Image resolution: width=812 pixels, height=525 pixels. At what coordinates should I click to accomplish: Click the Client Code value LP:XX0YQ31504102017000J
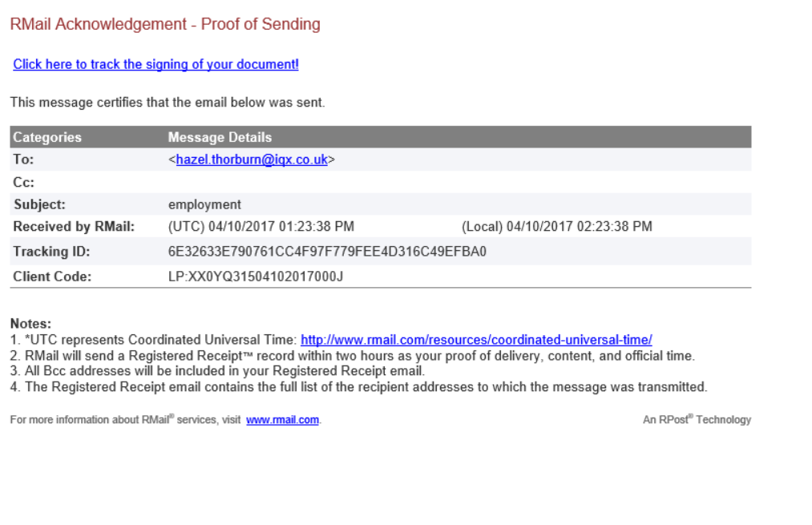256,277
